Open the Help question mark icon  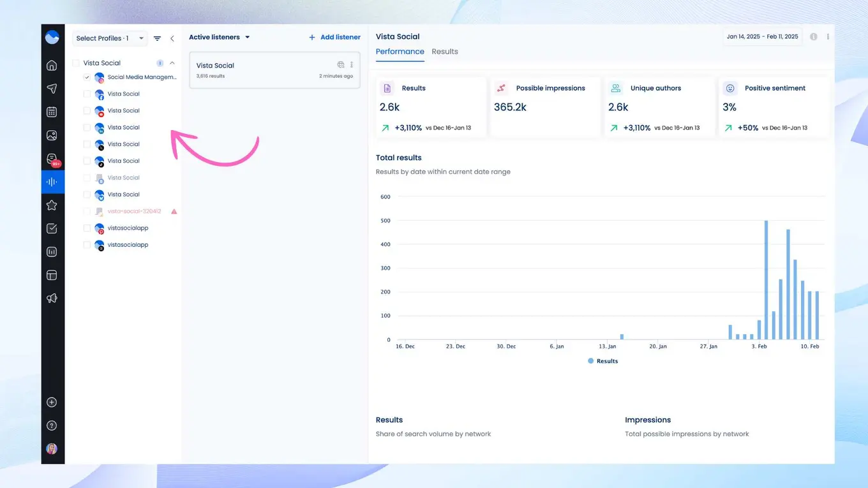[52, 425]
